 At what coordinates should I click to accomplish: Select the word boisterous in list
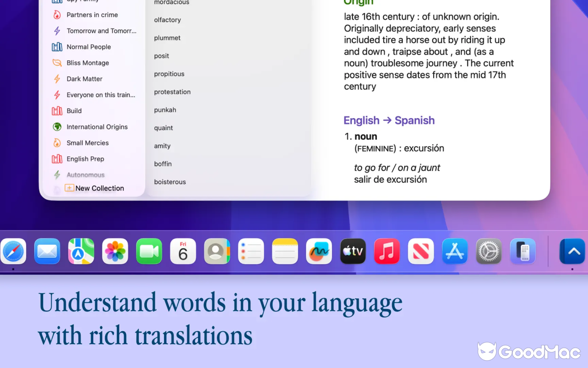(x=170, y=182)
